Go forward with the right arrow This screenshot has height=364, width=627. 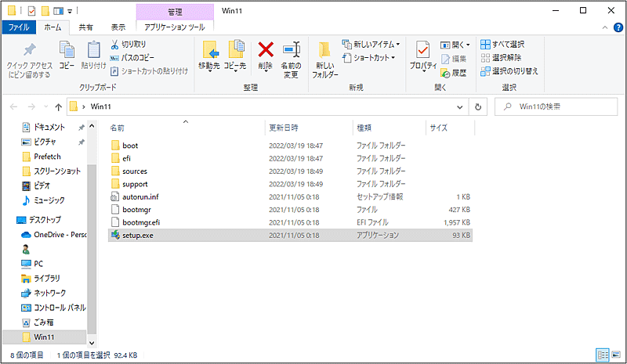pyautogui.click(x=31, y=106)
